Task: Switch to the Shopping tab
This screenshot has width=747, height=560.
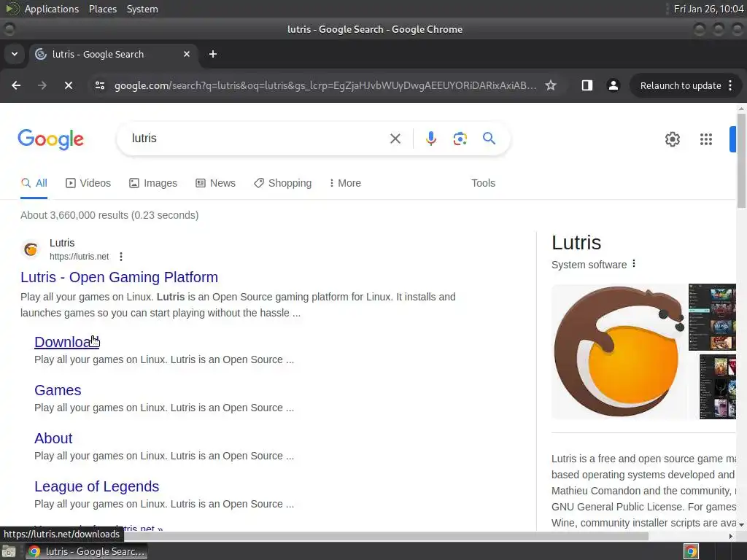Action: 282,183
